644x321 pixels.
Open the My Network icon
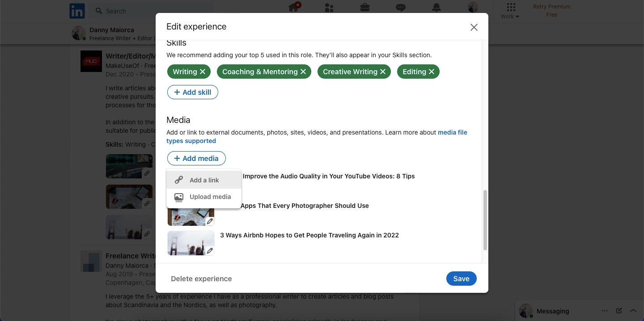click(x=329, y=8)
